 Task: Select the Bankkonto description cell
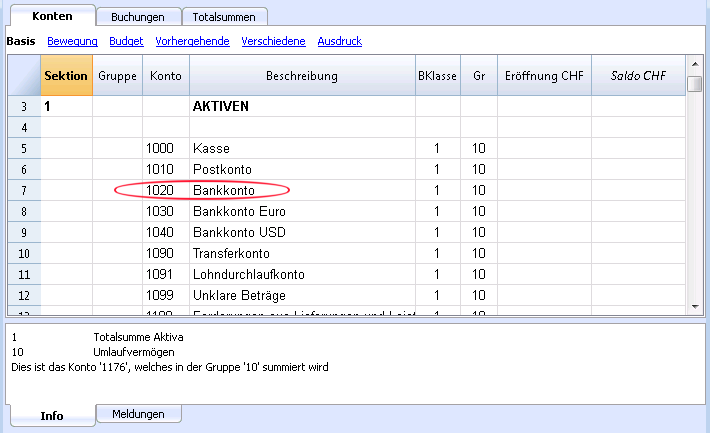[x=302, y=190]
